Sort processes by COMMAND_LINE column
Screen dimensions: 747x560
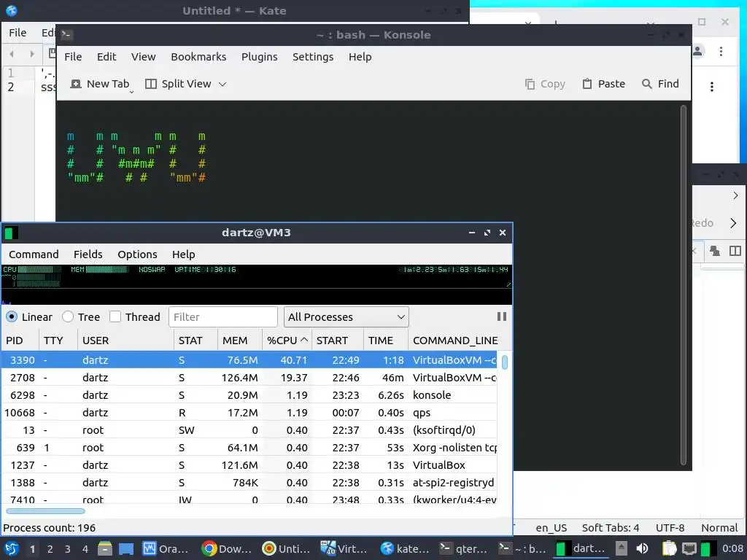pos(455,341)
